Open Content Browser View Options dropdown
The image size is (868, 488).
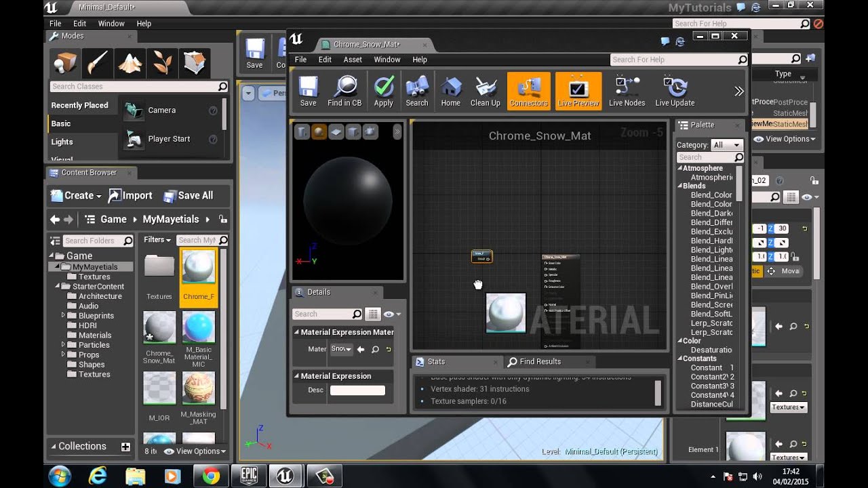tap(195, 451)
